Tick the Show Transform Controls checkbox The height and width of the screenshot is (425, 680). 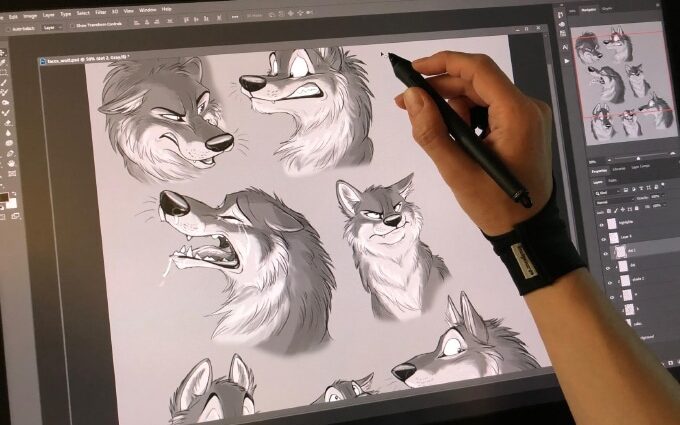(x=73, y=26)
